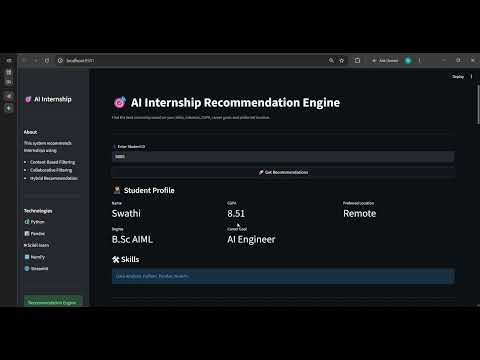This screenshot has height=360, width=480.
Task: Click the site info icon before the URL
Action: 60,60
